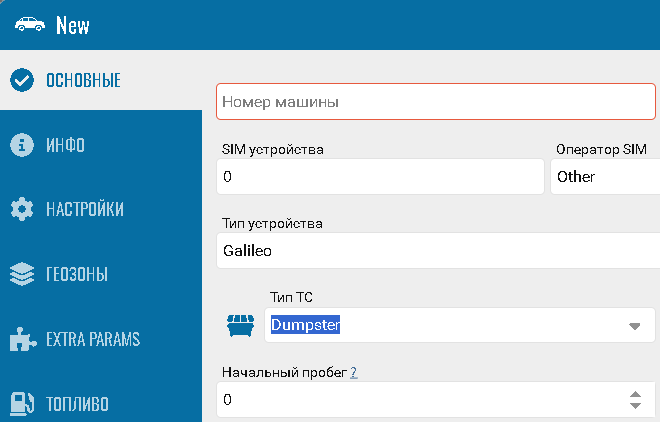
Task: Open the Оператор SIM dropdown showing Other
Action: pyautogui.click(x=604, y=177)
